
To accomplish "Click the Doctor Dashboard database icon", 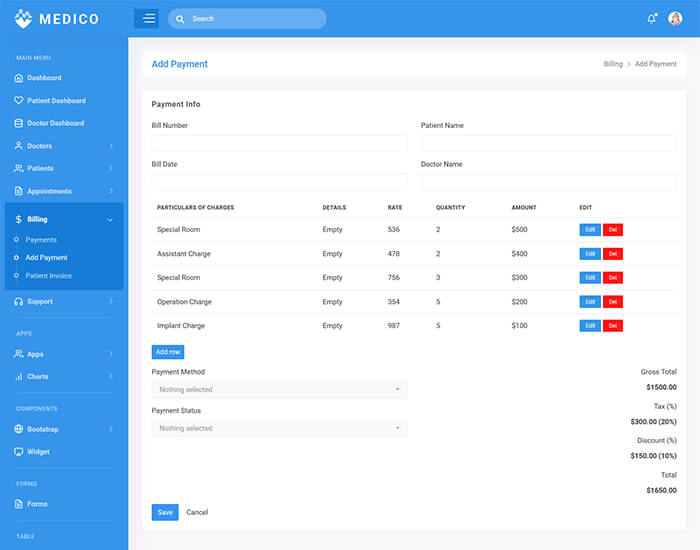I will [x=18, y=123].
